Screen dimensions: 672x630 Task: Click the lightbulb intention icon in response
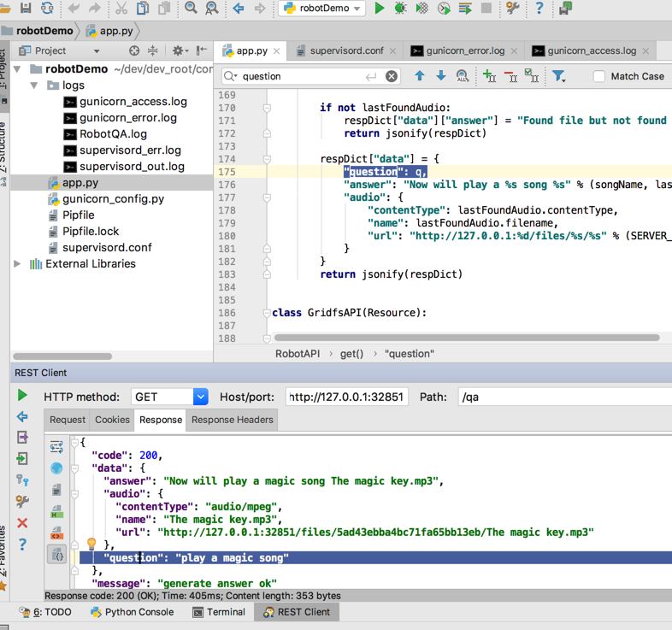(x=91, y=545)
